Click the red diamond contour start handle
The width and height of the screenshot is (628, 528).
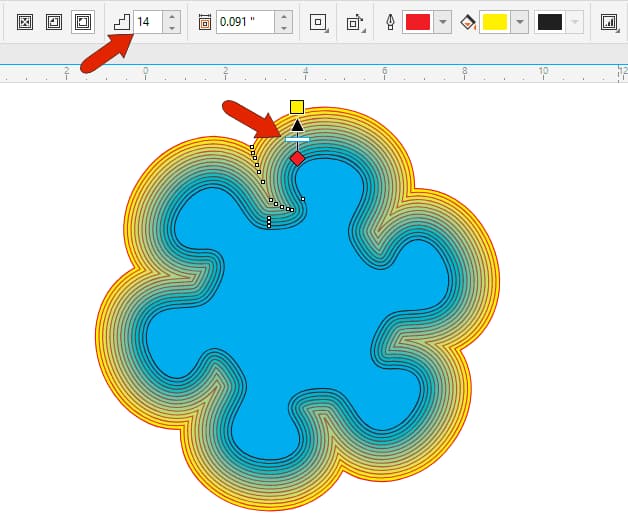(297, 158)
